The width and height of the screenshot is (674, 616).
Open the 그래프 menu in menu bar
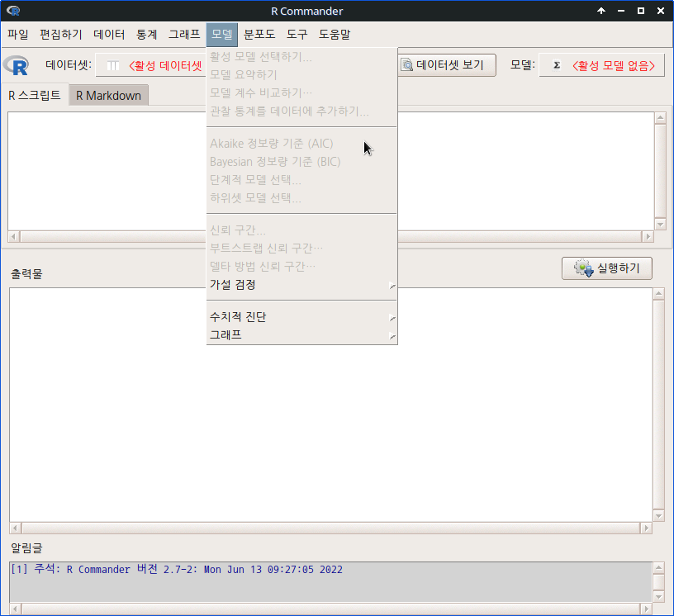coord(184,34)
